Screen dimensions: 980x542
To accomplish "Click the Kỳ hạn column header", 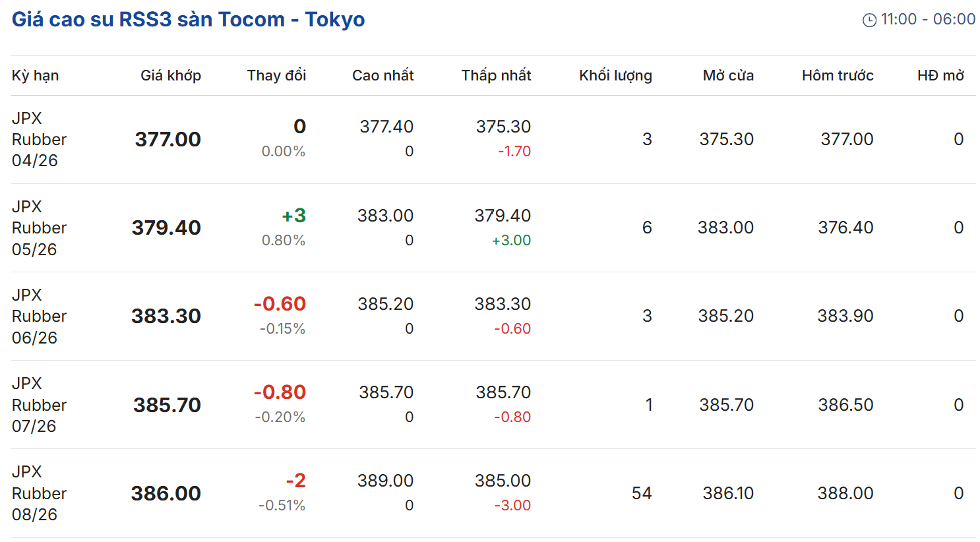I will [35, 76].
